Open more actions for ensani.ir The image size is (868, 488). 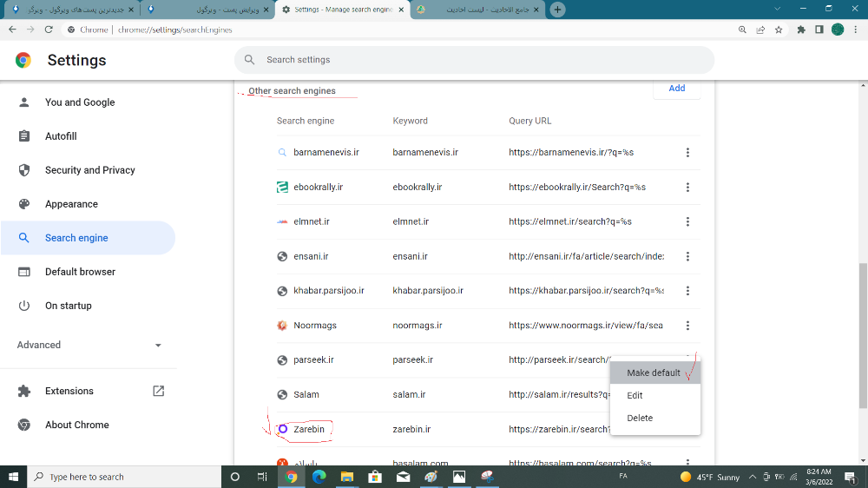(687, 256)
